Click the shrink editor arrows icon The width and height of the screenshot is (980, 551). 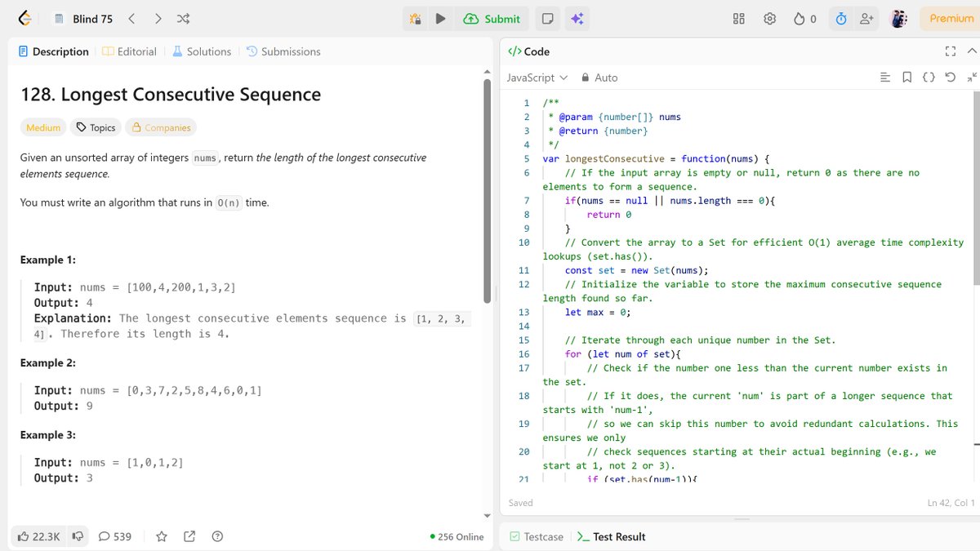pos(971,78)
